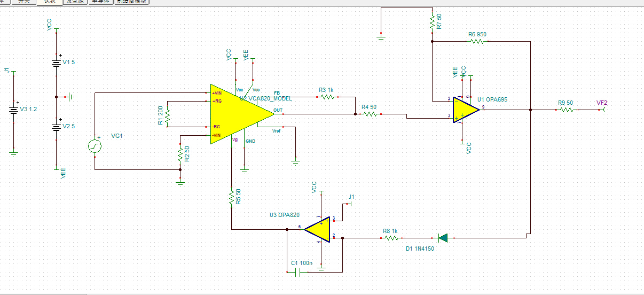Click the D1 1N4150 diode symbol
Viewport: 644px width, 295px height.
coord(442,238)
